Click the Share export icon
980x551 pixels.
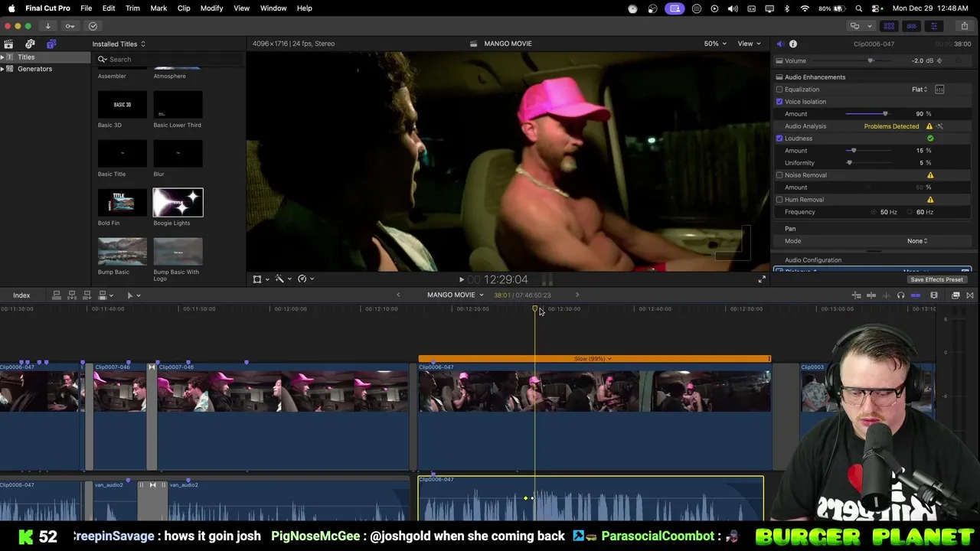pos(965,26)
